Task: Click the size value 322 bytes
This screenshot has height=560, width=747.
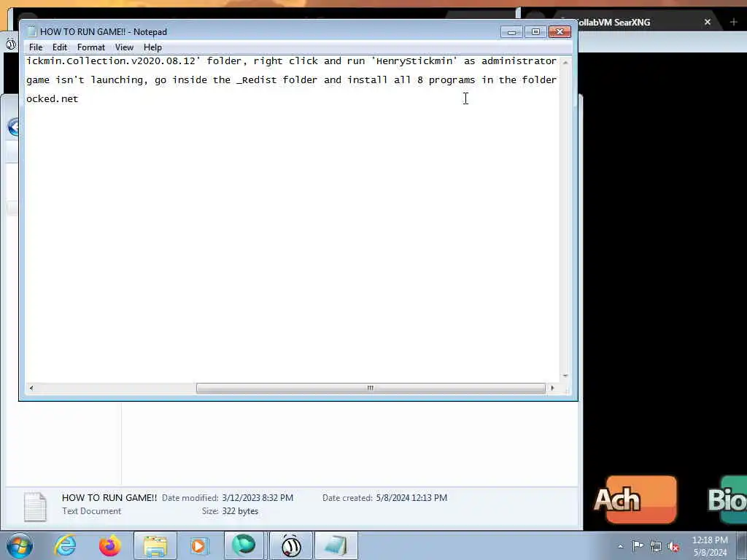Action: click(x=240, y=511)
